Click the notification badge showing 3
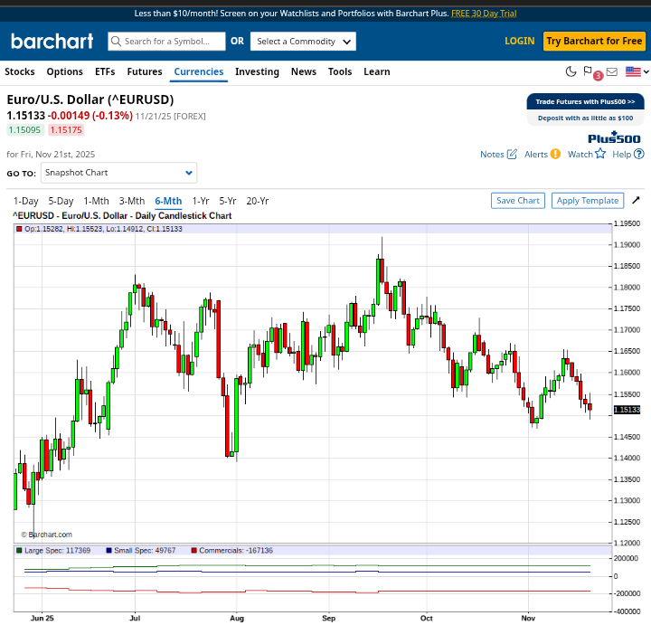The height and width of the screenshot is (644, 651). pos(598,76)
